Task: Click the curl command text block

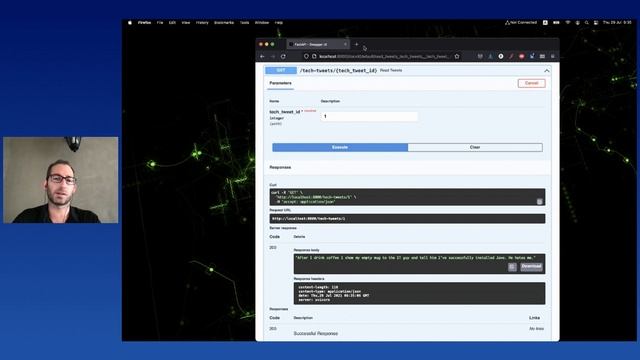Action: (407, 197)
